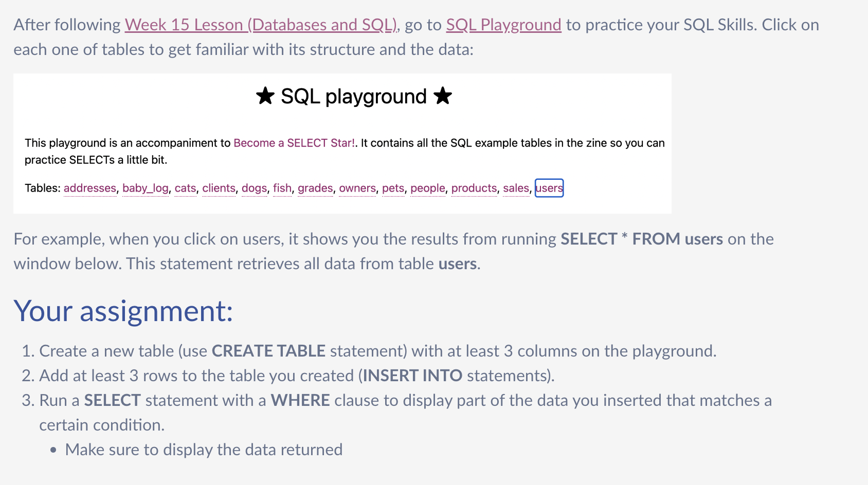Open the Week 15 Lesson (Databases and SQL) link

click(259, 24)
